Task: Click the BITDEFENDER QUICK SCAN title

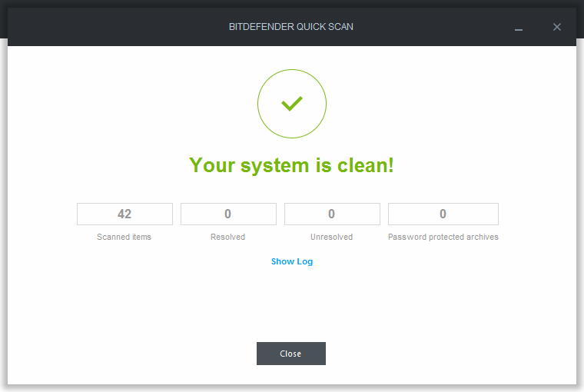Action: coord(291,27)
